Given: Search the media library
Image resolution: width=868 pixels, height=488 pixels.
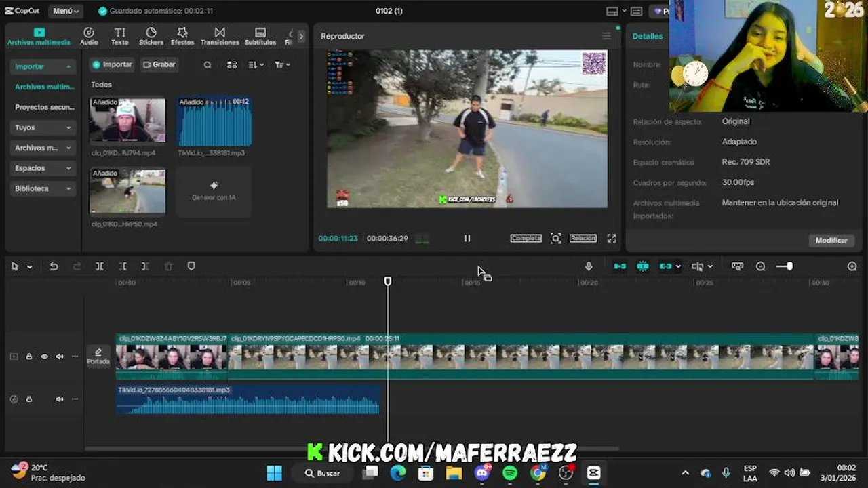Looking at the screenshot, I should click(x=208, y=65).
